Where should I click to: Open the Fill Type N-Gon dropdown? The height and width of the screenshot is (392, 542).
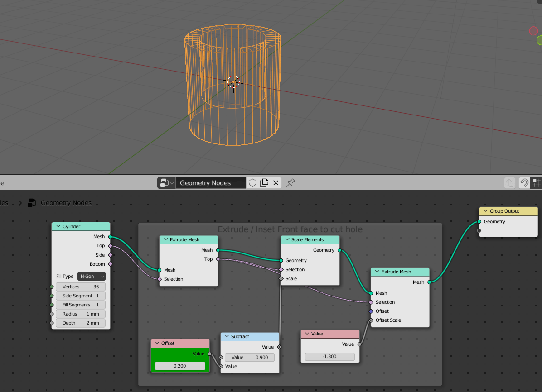coord(91,276)
